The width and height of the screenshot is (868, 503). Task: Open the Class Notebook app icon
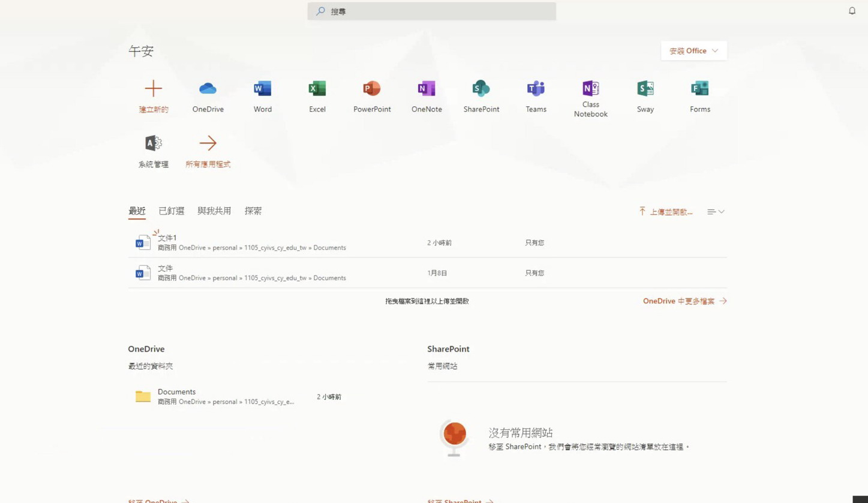[x=591, y=88]
